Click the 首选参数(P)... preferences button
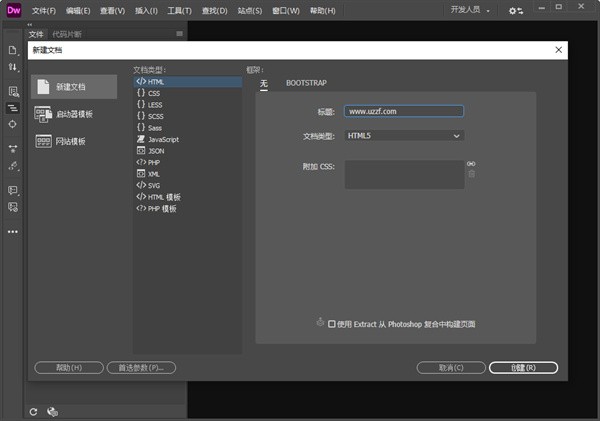Viewport: 600px width, 421px height. [141, 368]
